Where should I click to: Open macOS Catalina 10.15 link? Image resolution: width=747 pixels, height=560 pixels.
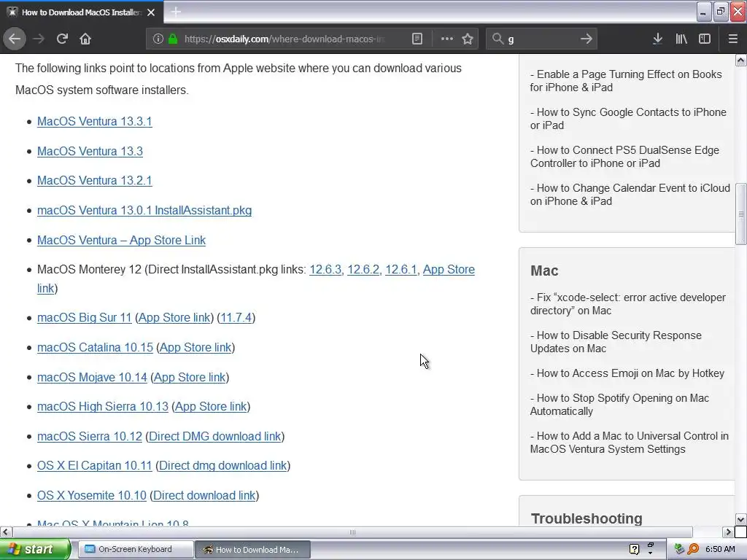click(x=96, y=348)
